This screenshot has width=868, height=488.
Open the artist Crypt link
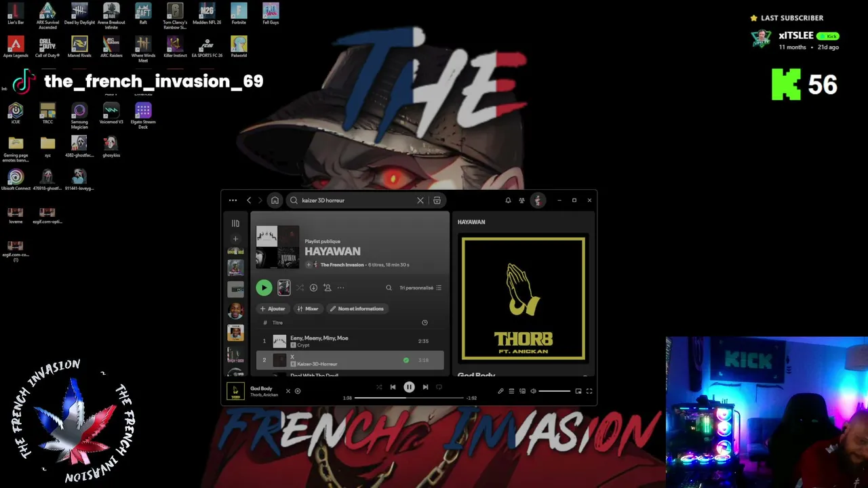[x=303, y=346]
